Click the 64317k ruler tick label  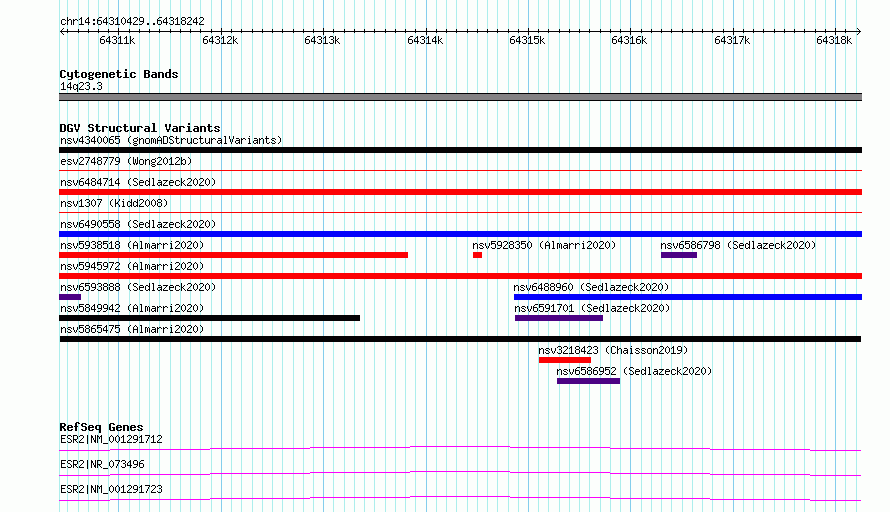click(x=732, y=40)
